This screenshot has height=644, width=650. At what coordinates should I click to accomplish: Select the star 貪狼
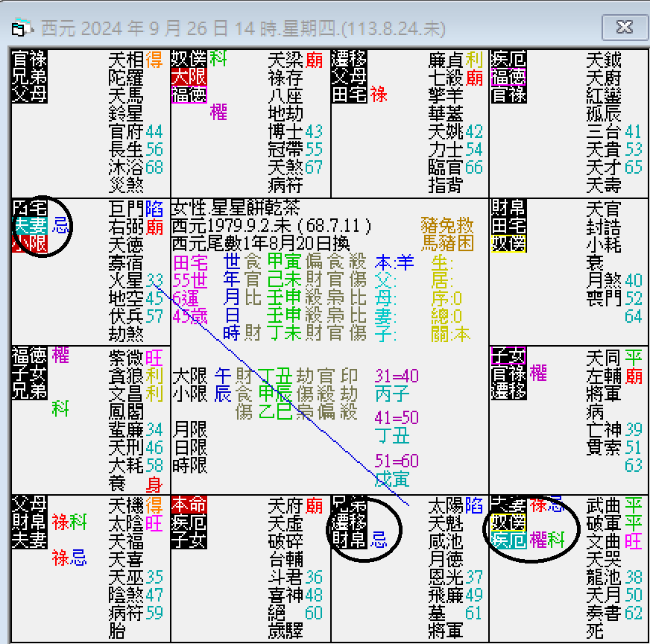tap(126, 376)
